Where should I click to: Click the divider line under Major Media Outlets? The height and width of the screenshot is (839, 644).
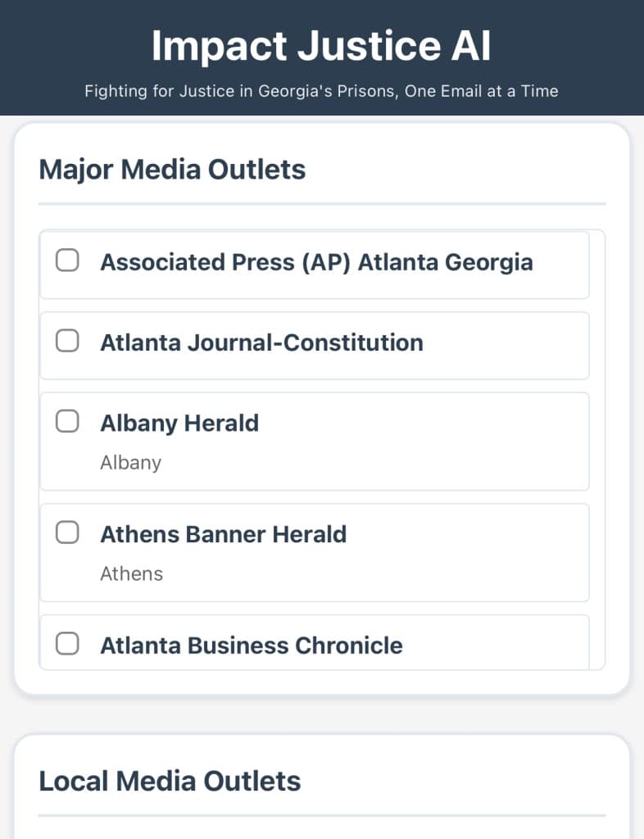coord(321,203)
